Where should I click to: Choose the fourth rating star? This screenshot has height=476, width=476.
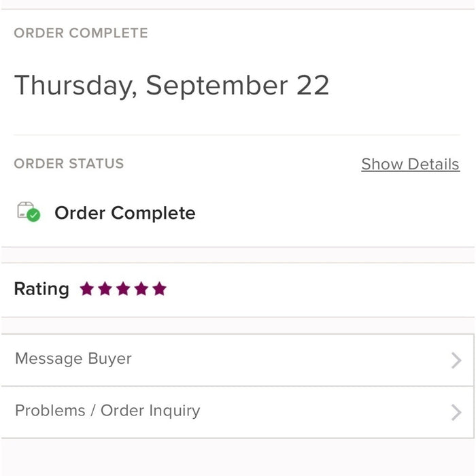[141, 289]
